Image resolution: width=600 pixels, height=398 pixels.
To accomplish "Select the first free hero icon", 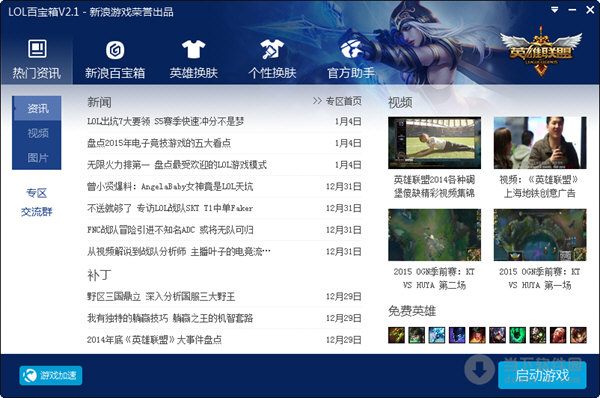I will [396, 335].
